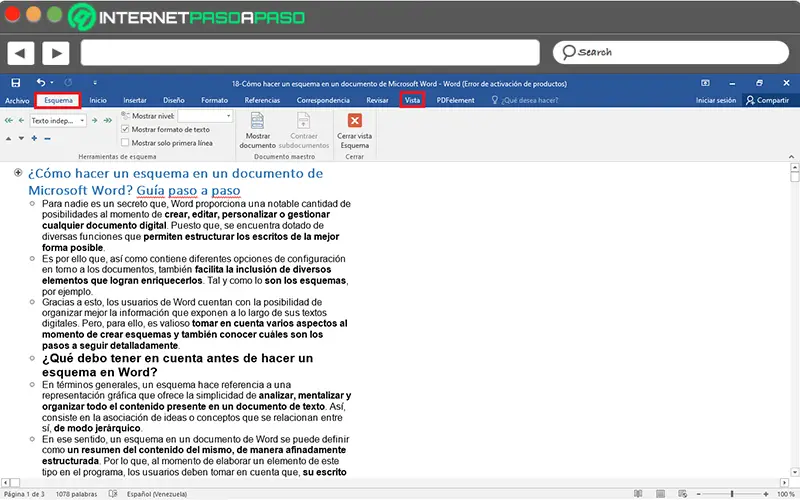
Task: Click the Mostrar documento icon
Action: point(257,121)
